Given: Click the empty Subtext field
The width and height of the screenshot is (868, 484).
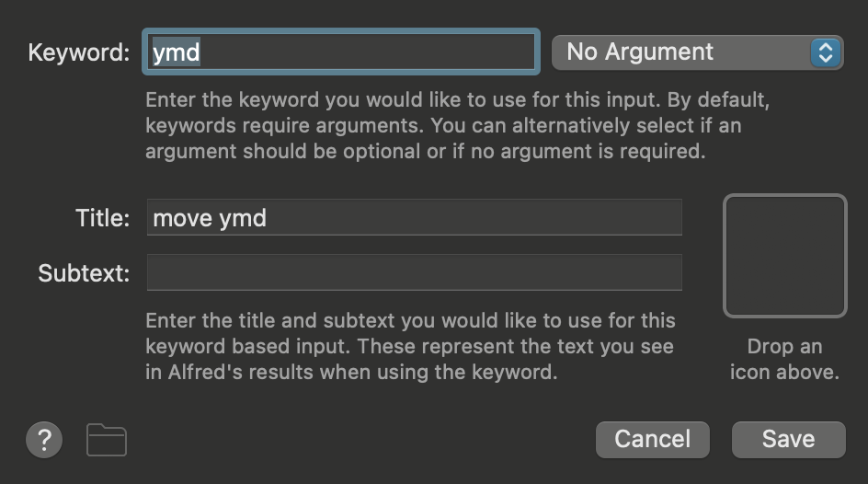Looking at the screenshot, I should pos(414,272).
